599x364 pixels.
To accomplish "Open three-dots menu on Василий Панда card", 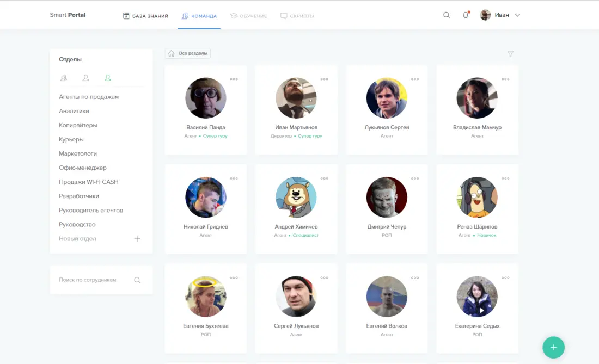I will pyautogui.click(x=234, y=79).
